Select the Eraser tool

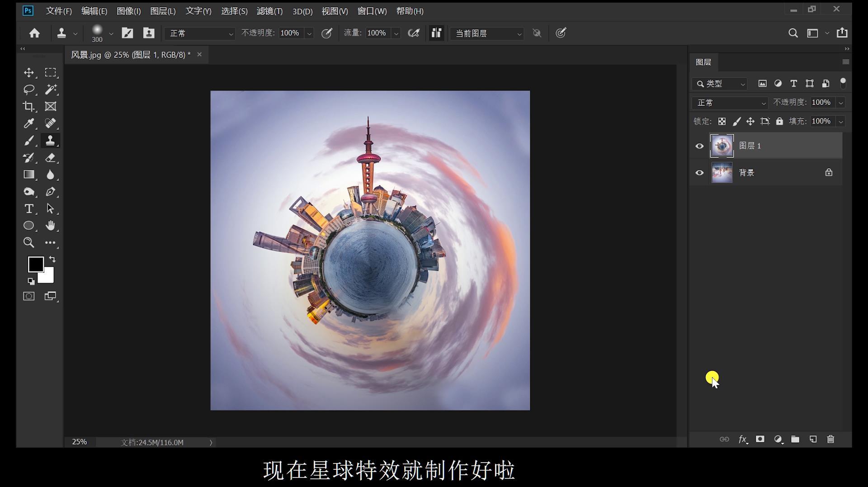pyautogui.click(x=50, y=158)
